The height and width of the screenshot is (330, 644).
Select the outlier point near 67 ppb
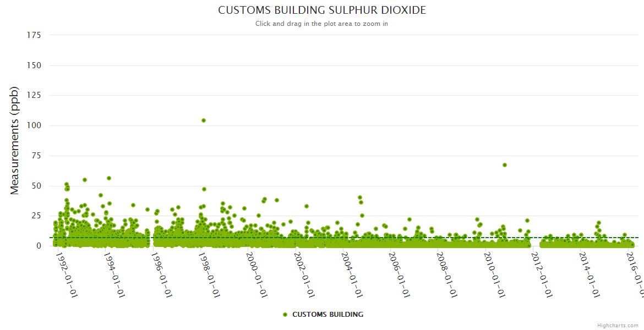click(x=505, y=165)
